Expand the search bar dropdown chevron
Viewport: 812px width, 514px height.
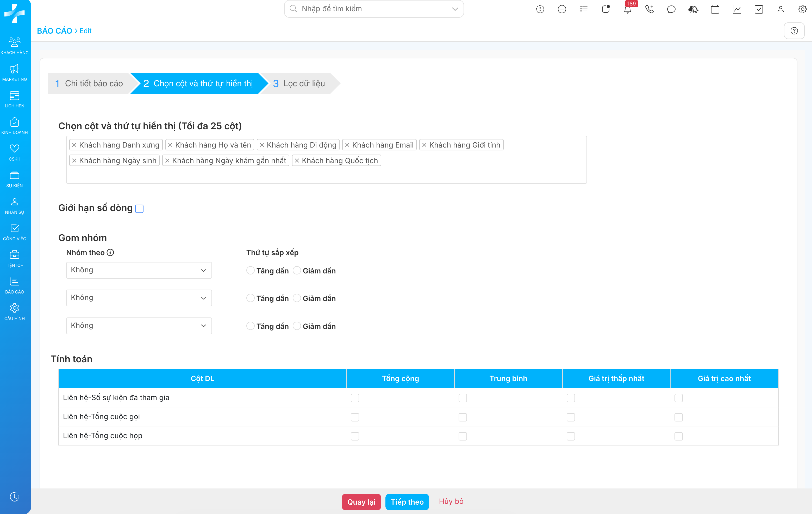coord(455,9)
